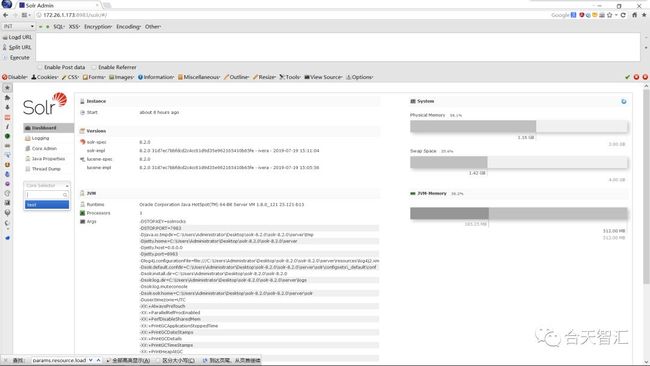650x366 pixels.
Task: Click the close find bar X icon
Action: [x=5, y=360]
